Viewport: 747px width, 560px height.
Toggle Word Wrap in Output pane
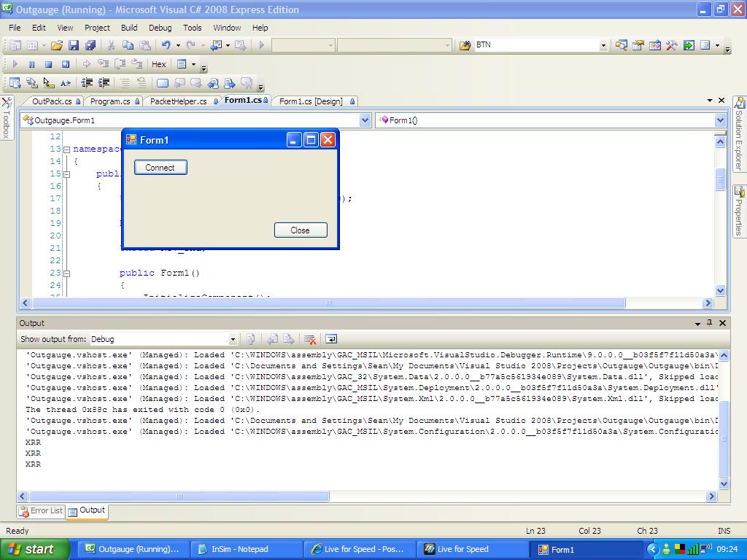point(330,339)
